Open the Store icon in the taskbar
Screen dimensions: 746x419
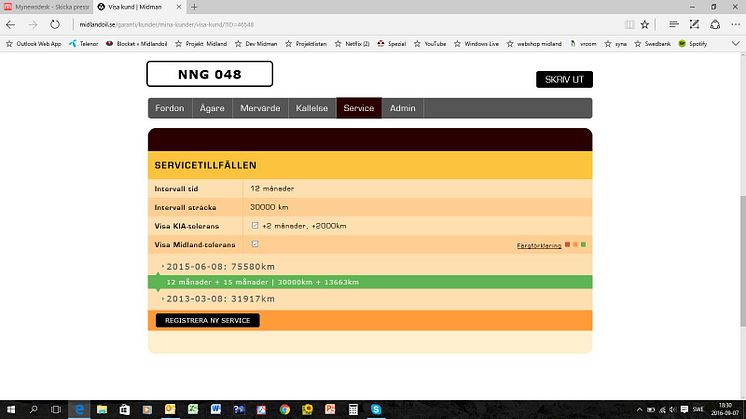124,409
